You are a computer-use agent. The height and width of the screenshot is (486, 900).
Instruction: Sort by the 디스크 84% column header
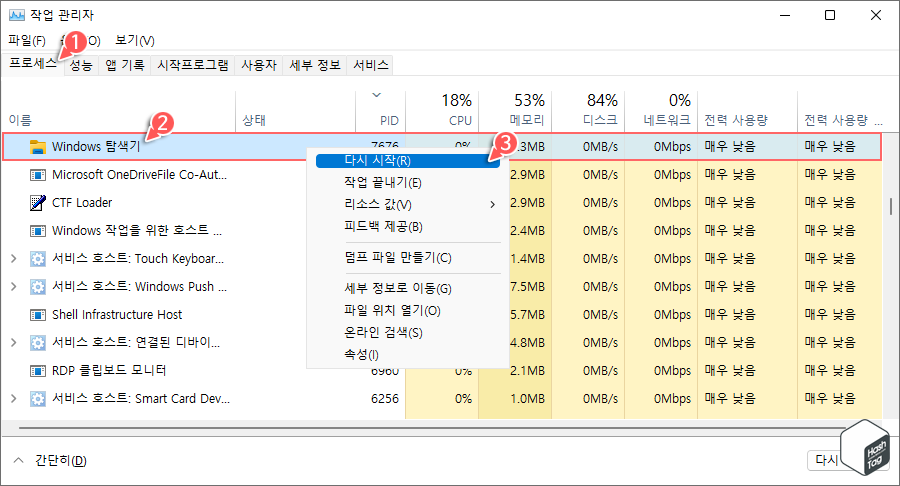(588, 111)
